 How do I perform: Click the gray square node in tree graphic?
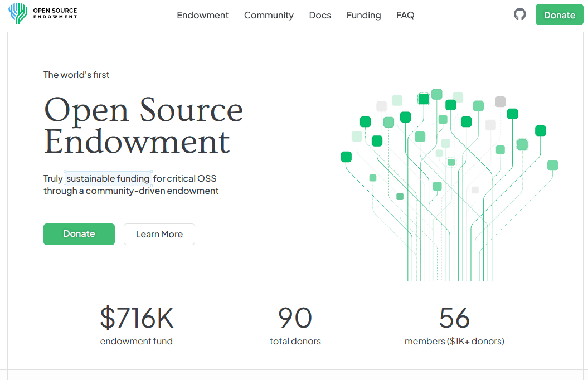[500, 102]
